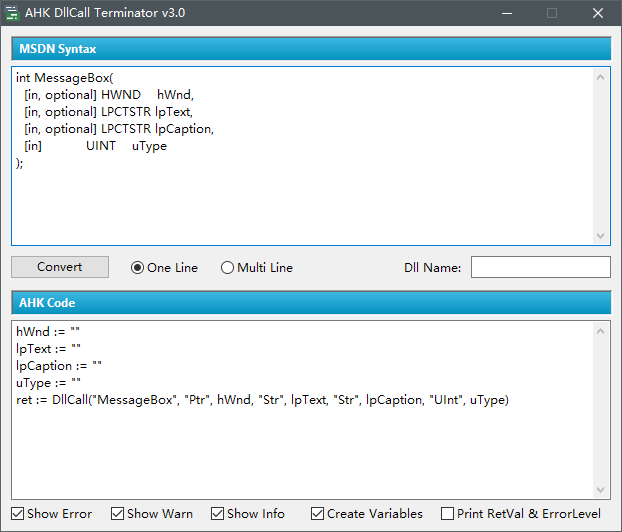Focus the Dll Name input field
This screenshot has height=532, width=622.
coord(541,267)
